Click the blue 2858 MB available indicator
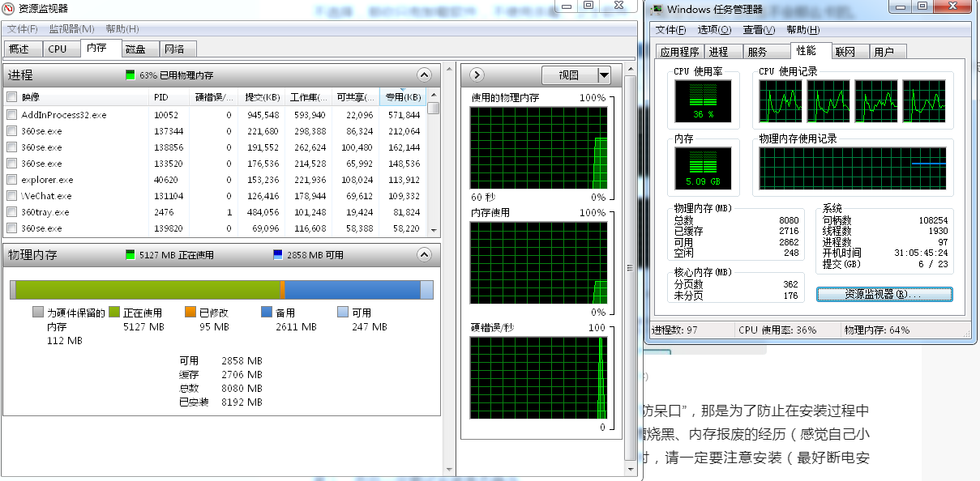Image resolution: width=980 pixels, height=481 pixels. (x=278, y=254)
